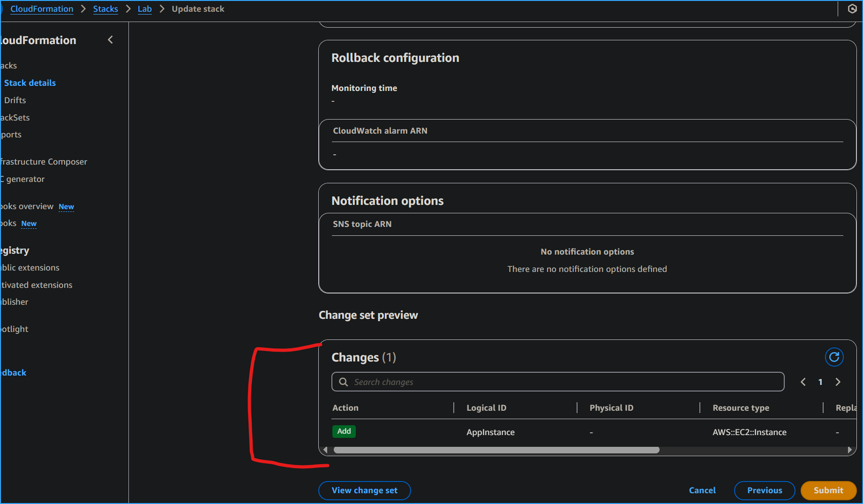Submit the stack update
The width and height of the screenshot is (863, 504).
click(828, 490)
